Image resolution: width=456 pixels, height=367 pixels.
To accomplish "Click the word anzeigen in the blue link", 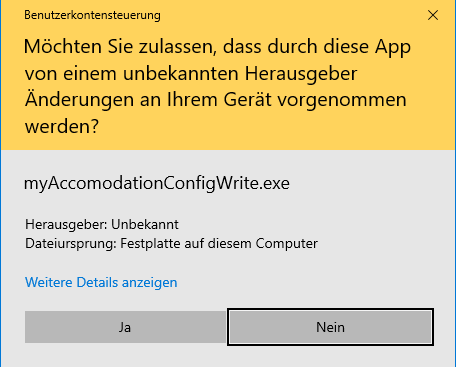I will point(149,283).
